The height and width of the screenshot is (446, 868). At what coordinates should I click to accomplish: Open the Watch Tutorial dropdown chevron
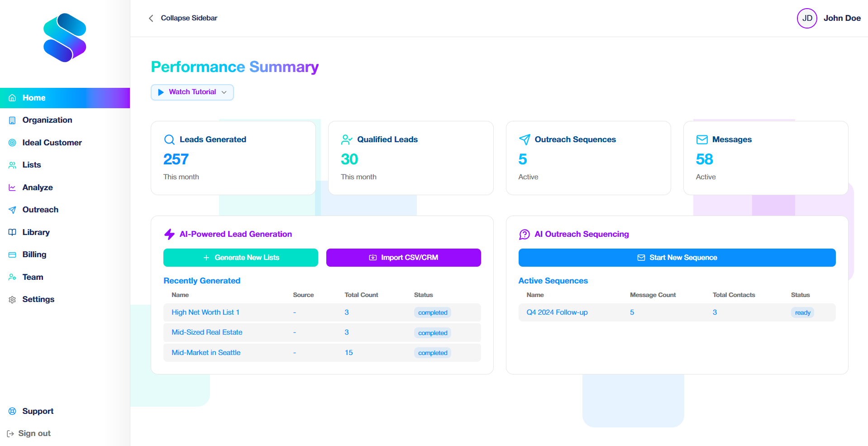224,92
